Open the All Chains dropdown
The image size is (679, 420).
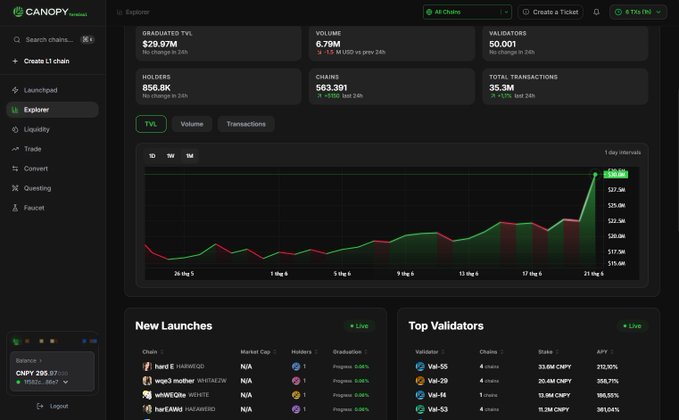pyautogui.click(x=467, y=12)
